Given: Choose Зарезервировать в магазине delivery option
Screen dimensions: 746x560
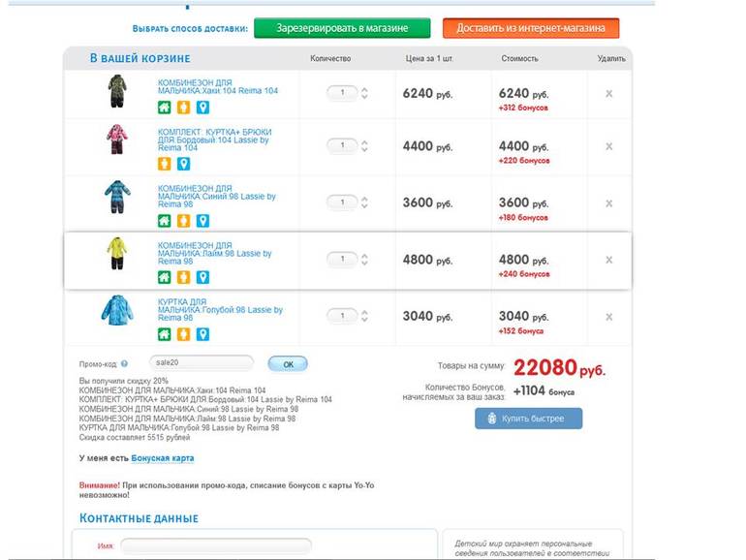Looking at the screenshot, I should coord(342,28).
